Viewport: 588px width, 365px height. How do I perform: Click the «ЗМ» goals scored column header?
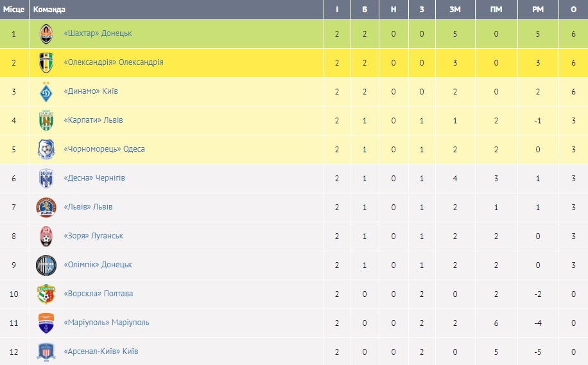coord(454,10)
